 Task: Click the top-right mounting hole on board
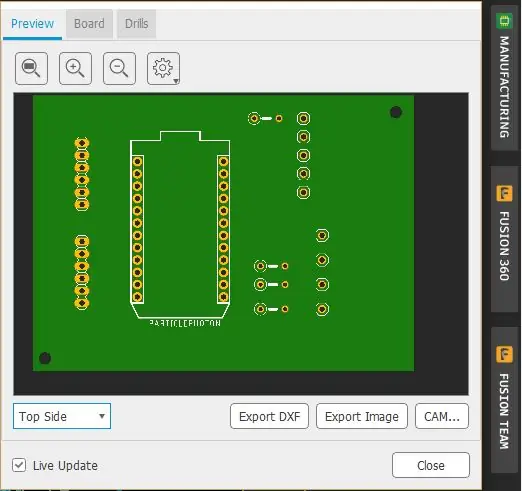pyautogui.click(x=396, y=112)
